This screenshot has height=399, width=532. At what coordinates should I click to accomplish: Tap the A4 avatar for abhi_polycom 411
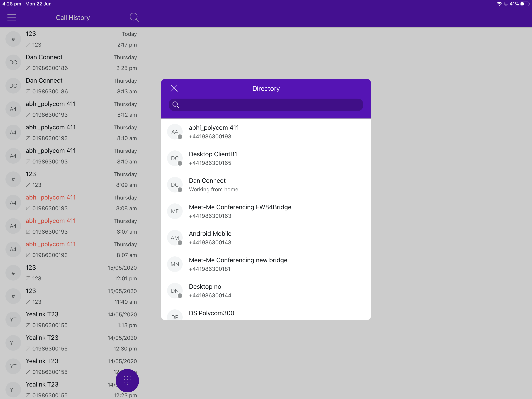tap(175, 132)
